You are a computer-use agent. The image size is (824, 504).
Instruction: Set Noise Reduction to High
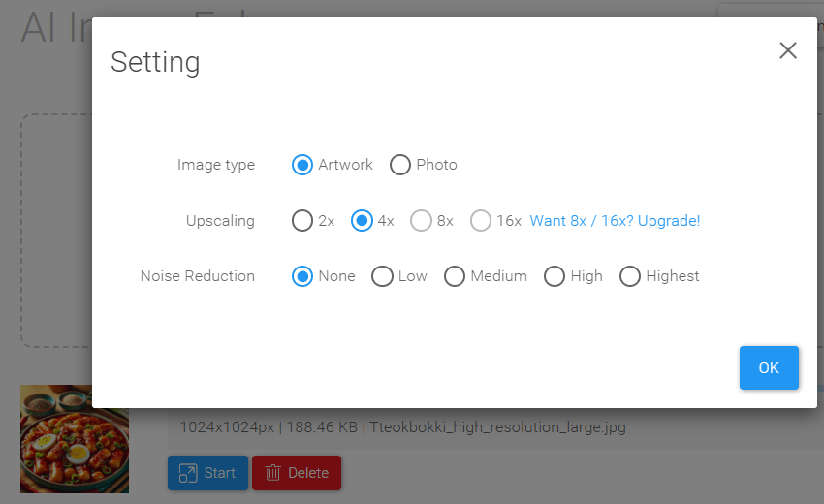[x=554, y=276]
